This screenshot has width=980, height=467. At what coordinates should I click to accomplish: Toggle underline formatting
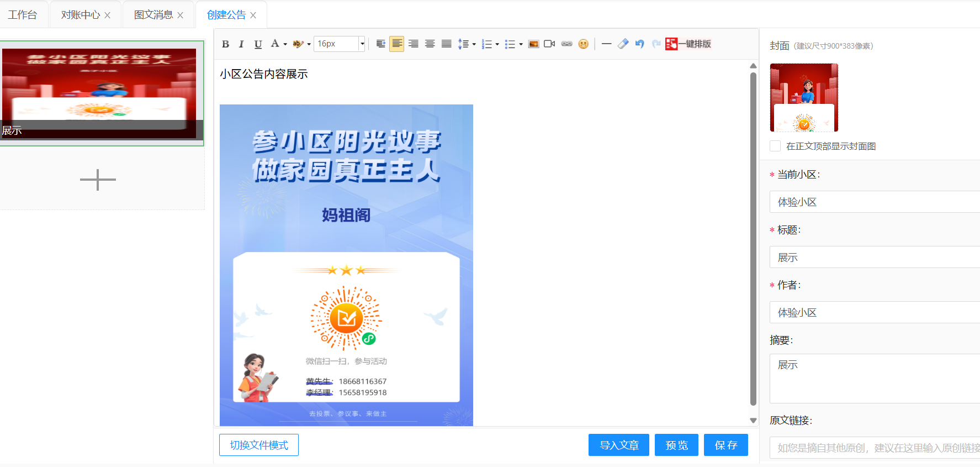pos(258,44)
